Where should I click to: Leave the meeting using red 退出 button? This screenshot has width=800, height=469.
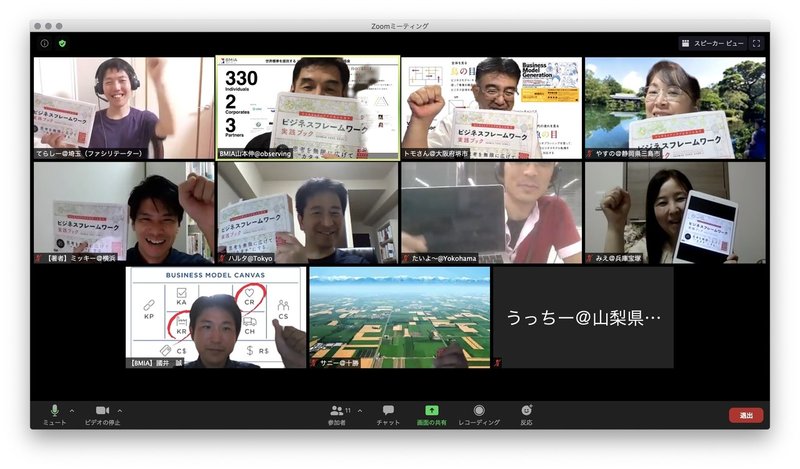[x=746, y=415]
